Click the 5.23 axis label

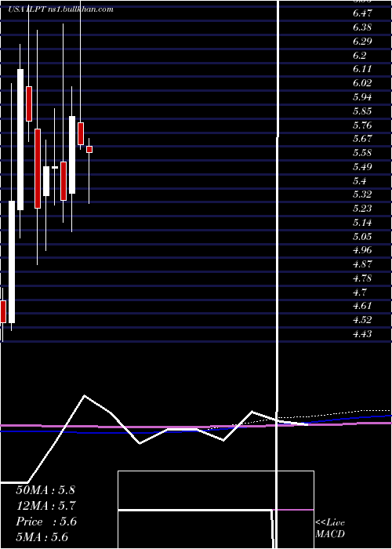click(x=362, y=209)
